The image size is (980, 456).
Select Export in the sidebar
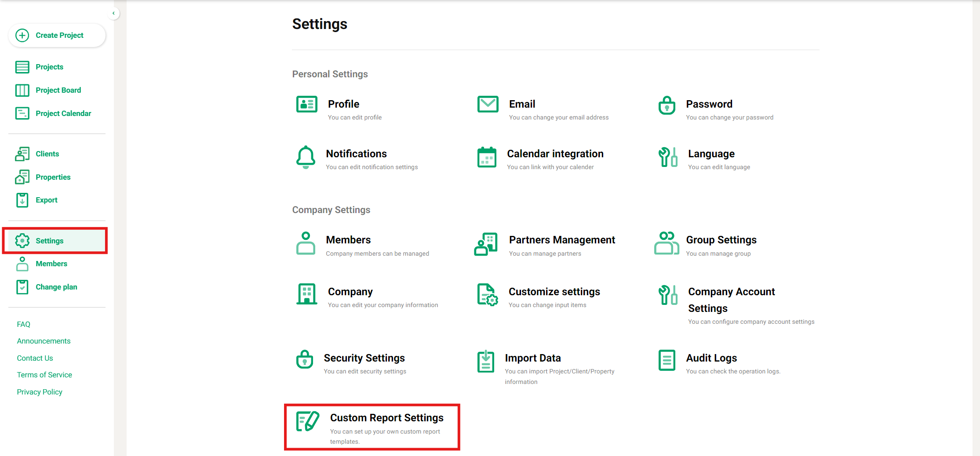pyautogui.click(x=46, y=200)
